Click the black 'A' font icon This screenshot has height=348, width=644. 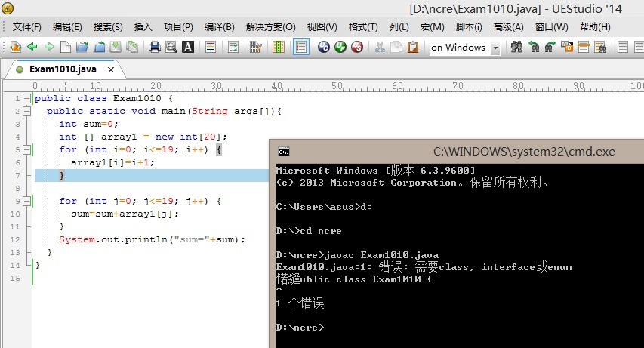point(188,47)
